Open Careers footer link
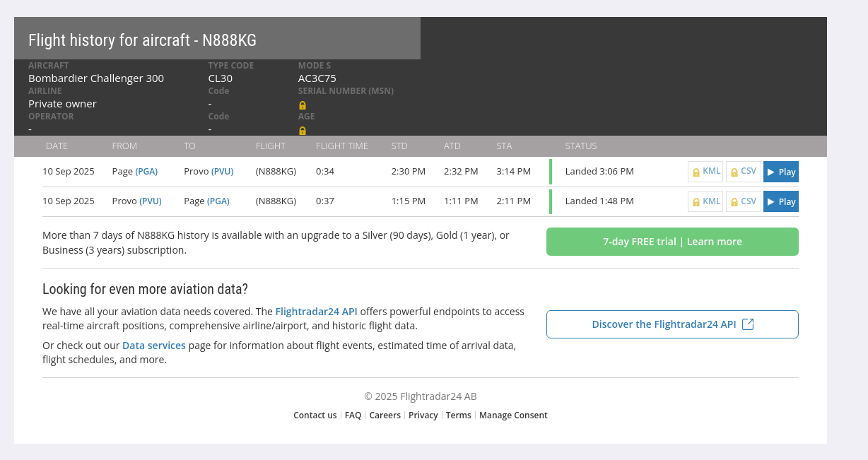The height and width of the screenshot is (460, 868). pyautogui.click(x=385, y=415)
